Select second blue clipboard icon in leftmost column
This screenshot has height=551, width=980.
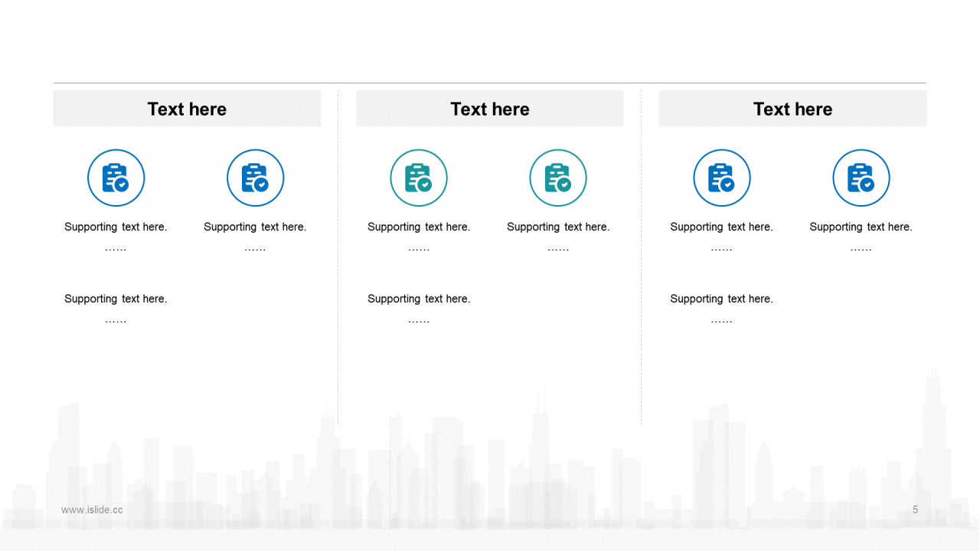click(x=255, y=178)
